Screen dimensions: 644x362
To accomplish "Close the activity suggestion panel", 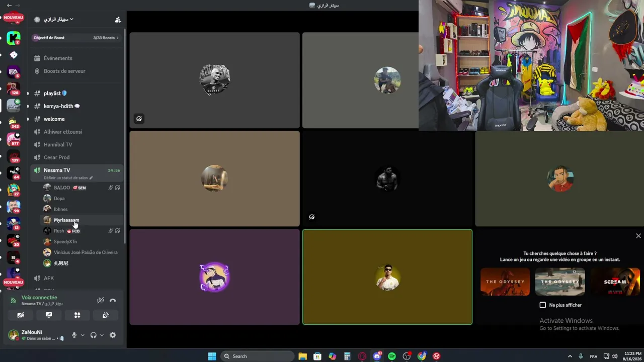I will (x=638, y=236).
